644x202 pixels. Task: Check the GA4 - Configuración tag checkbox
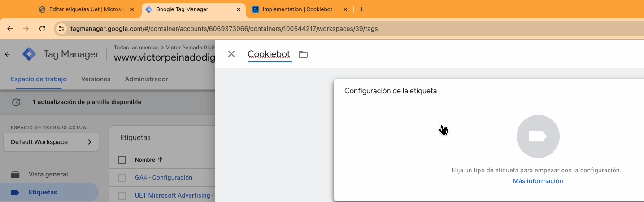[x=122, y=178]
